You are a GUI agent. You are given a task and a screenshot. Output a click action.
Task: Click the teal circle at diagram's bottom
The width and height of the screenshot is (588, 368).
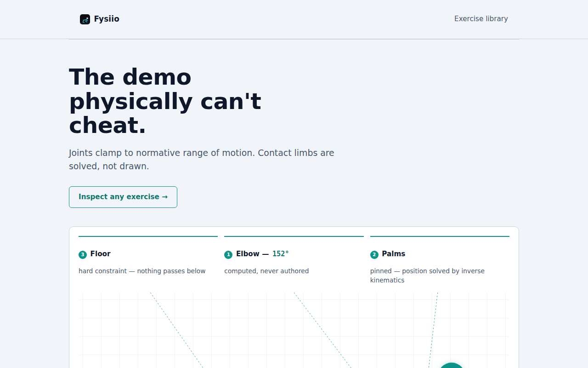coord(452,365)
